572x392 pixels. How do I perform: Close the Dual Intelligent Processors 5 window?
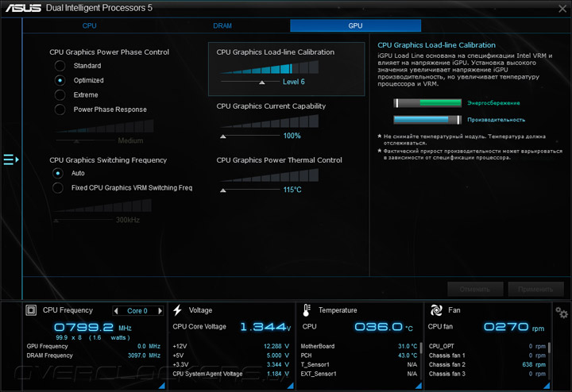[x=562, y=9]
